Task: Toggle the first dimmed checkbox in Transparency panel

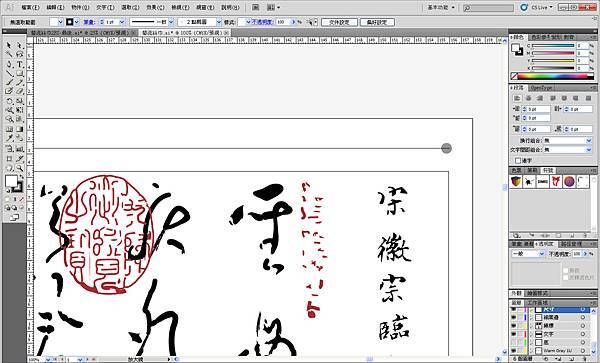Action: (x=566, y=270)
